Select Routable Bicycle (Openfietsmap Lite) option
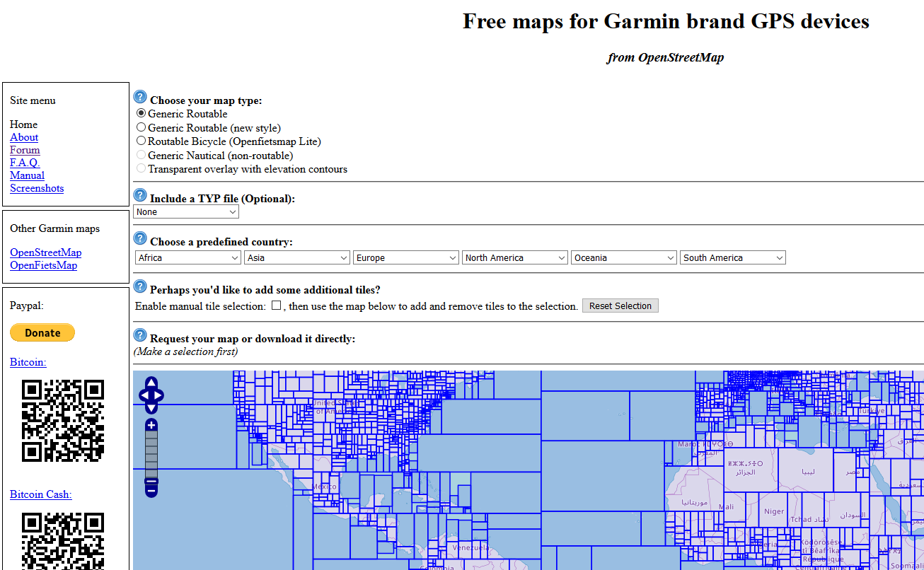Image resolution: width=924 pixels, height=570 pixels. tap(141, 141)
